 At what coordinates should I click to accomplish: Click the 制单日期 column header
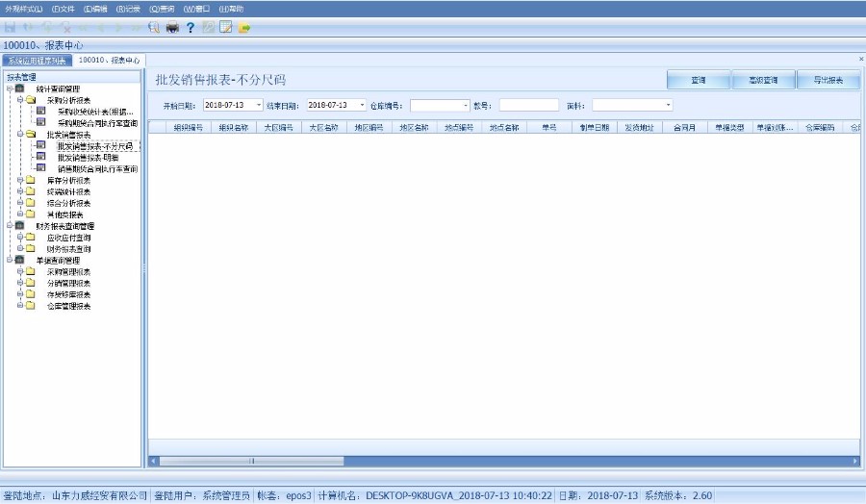point(595,128)
